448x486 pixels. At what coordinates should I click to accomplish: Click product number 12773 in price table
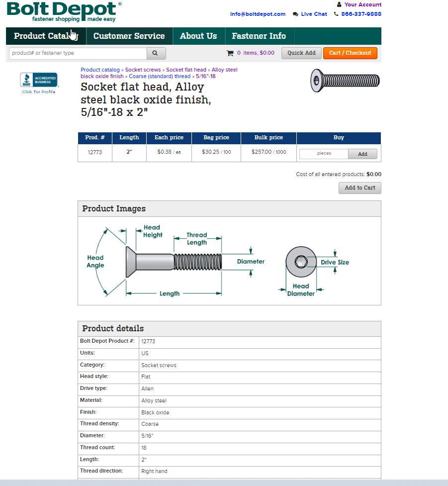[x=95, y=152]
